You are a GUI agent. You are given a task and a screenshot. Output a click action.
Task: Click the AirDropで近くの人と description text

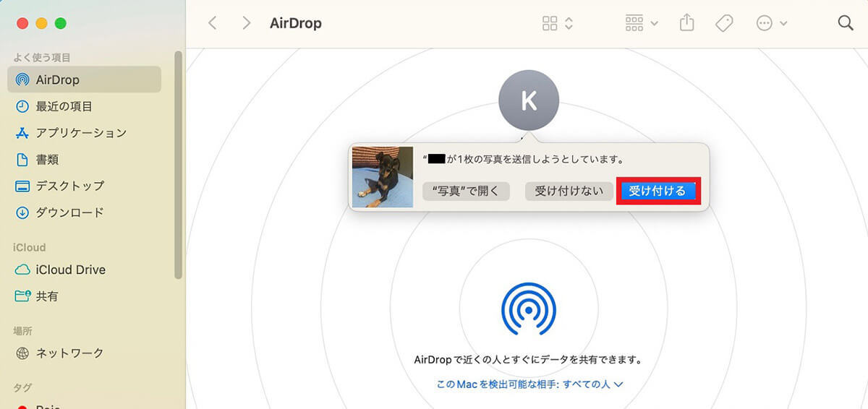pyautogui.click(x=529, y=359)
